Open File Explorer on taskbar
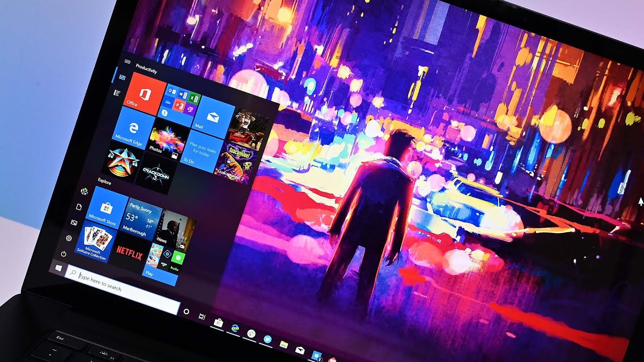 point(284,344)
